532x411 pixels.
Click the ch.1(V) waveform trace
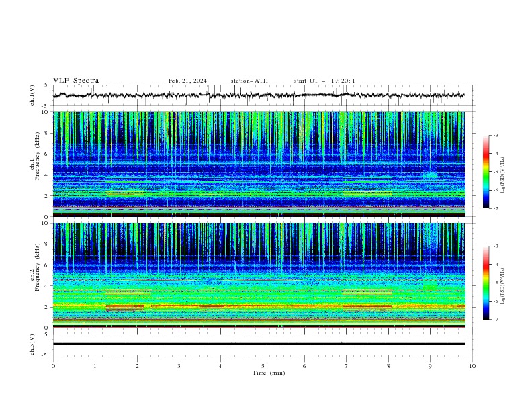coord(259,95)
